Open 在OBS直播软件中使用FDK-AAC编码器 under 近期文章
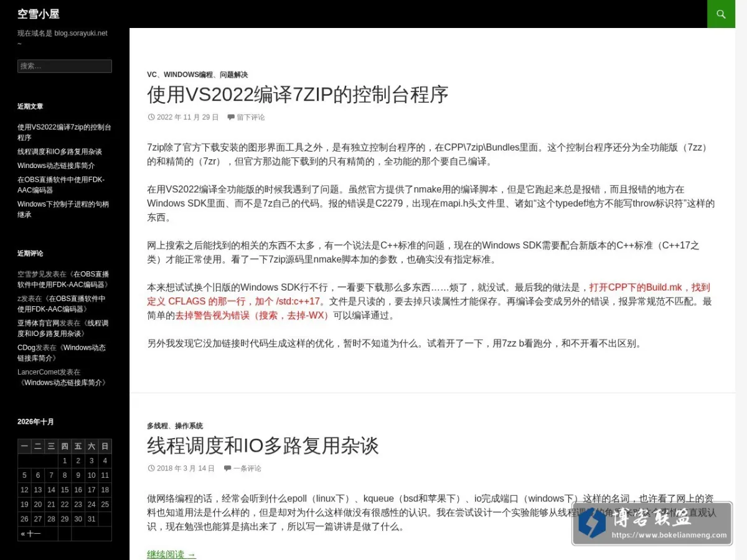 [61, 185]
